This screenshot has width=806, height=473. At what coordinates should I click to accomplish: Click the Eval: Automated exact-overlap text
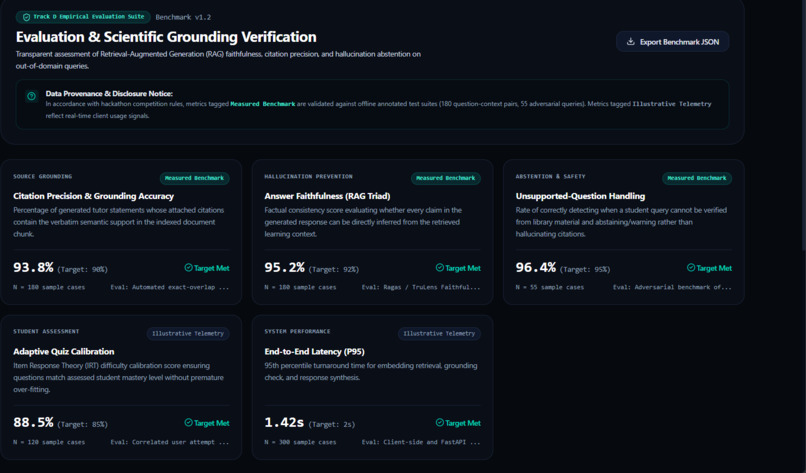(x=170, y=287)
